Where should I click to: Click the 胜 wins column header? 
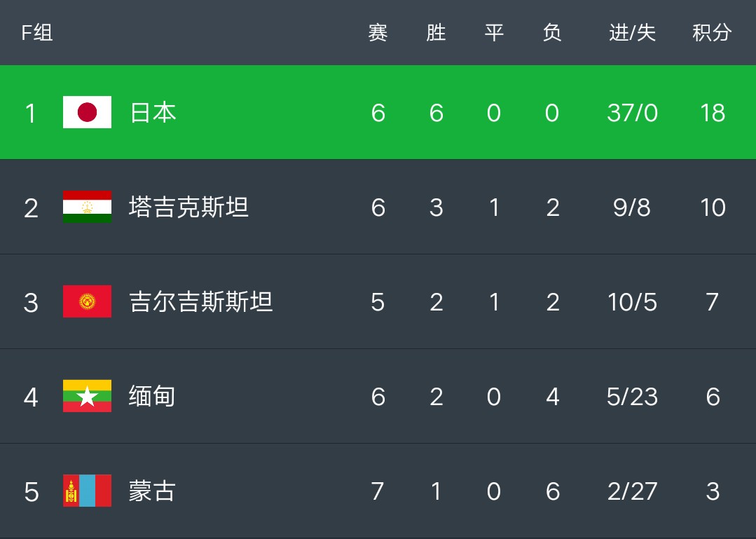[x=436, y=32]
